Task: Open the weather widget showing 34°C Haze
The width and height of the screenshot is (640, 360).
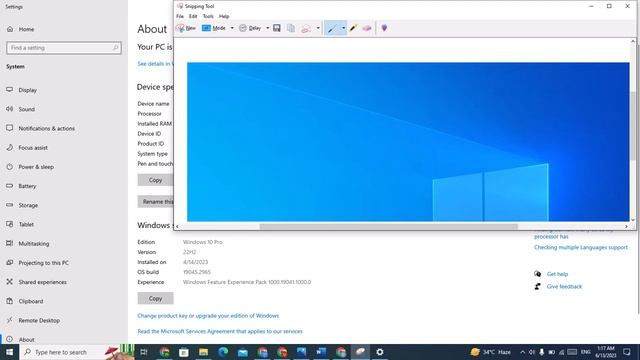Action: point(491,352)
